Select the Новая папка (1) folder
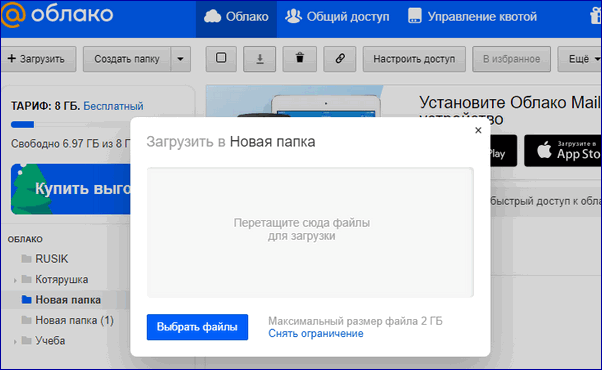 74,320
